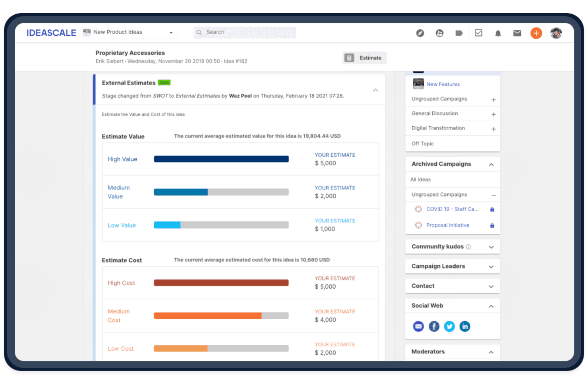This screenshot has width=588, height=392.
Task: Click the High Value estimate bar
Action: click(x=221, y=159)
